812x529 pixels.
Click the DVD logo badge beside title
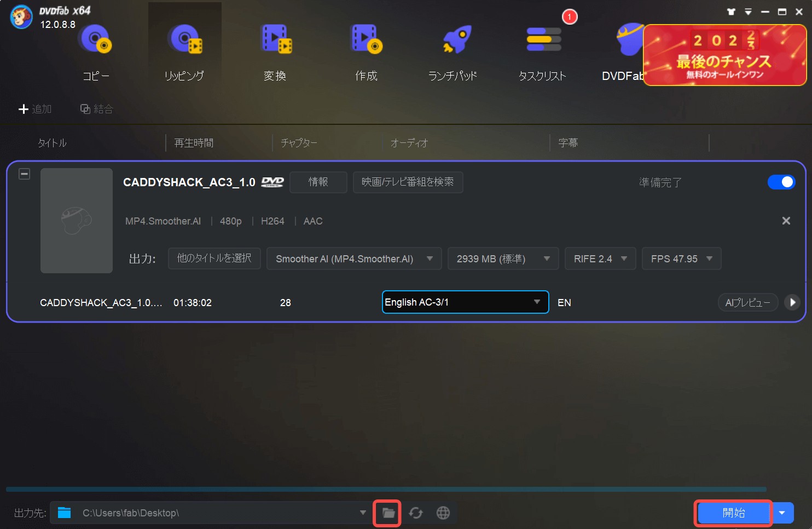pos(272,182)
